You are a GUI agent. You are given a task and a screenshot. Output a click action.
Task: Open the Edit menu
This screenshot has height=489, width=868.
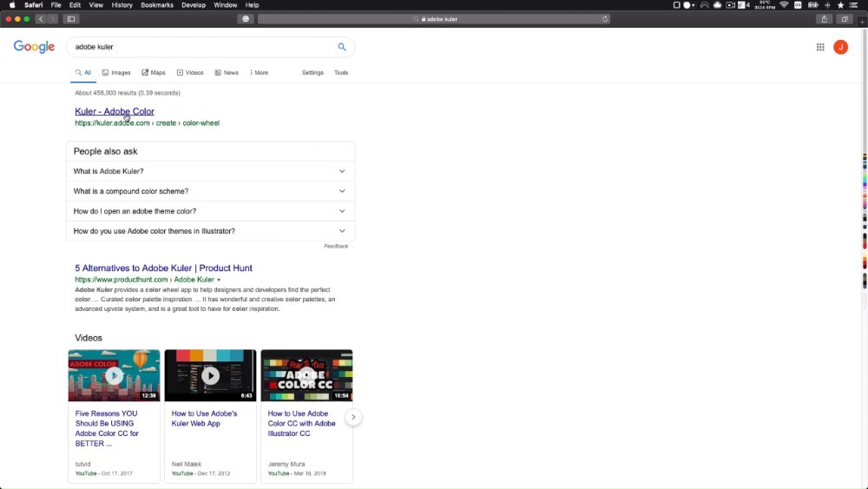75,5
